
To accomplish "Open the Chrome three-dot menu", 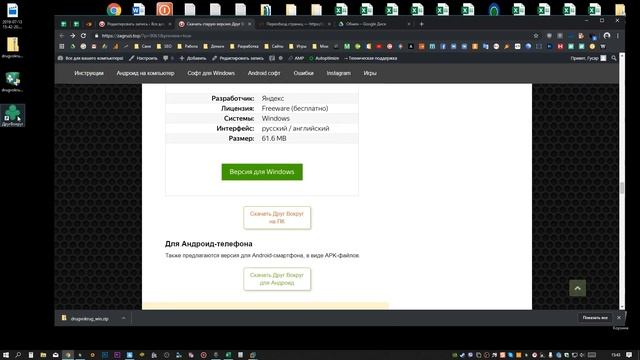I will 618,36.
